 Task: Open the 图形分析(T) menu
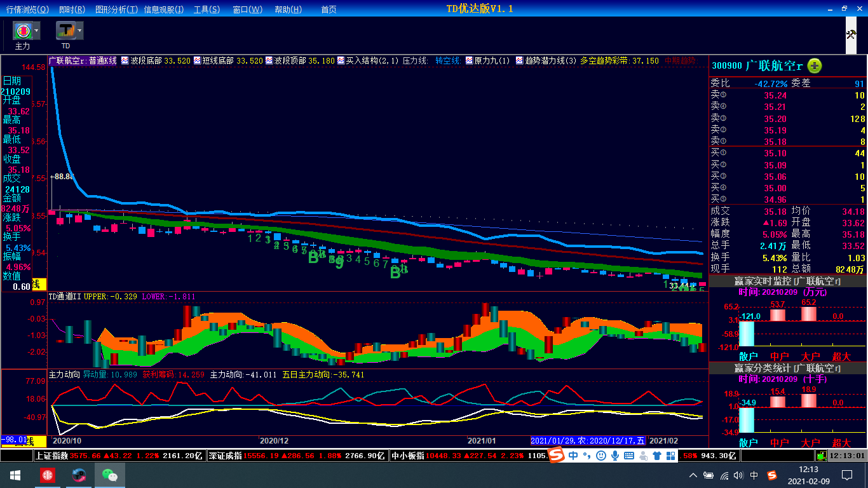point(116,10)
